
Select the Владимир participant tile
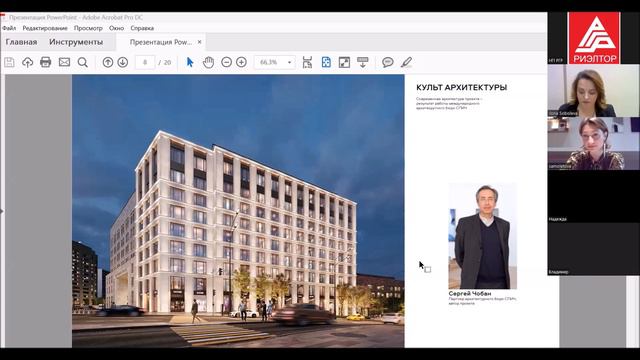pos(593,249)
